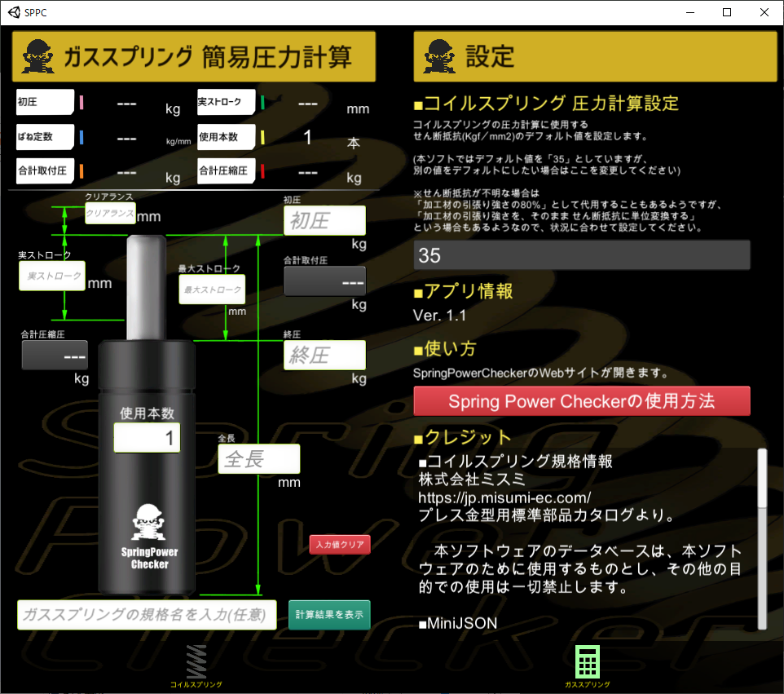This screenshot has height=694, width=784.
Task: Click the shear resistance default value field 35
Action: tap(582, 255)
